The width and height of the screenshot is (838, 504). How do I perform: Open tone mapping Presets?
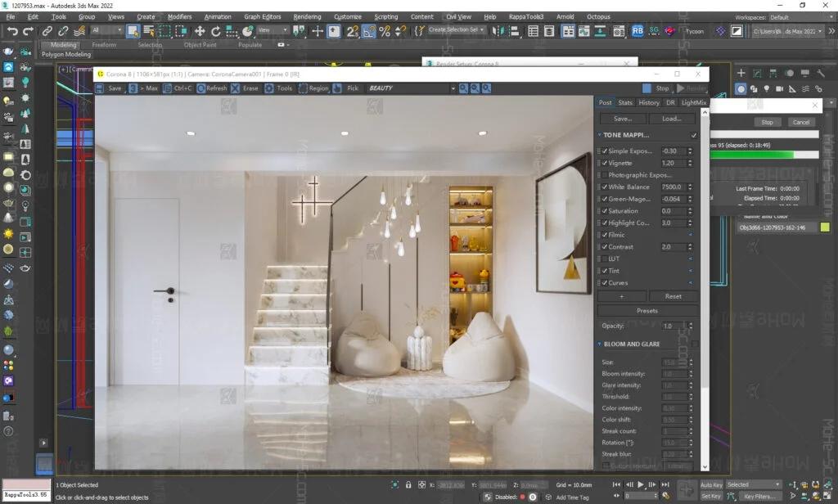coord(647,310)
